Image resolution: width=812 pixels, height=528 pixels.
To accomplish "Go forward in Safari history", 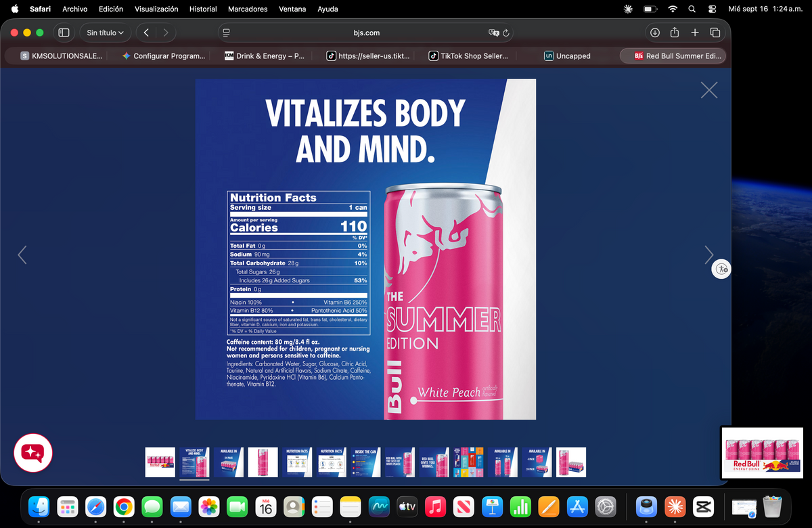I will pos(166,32).
